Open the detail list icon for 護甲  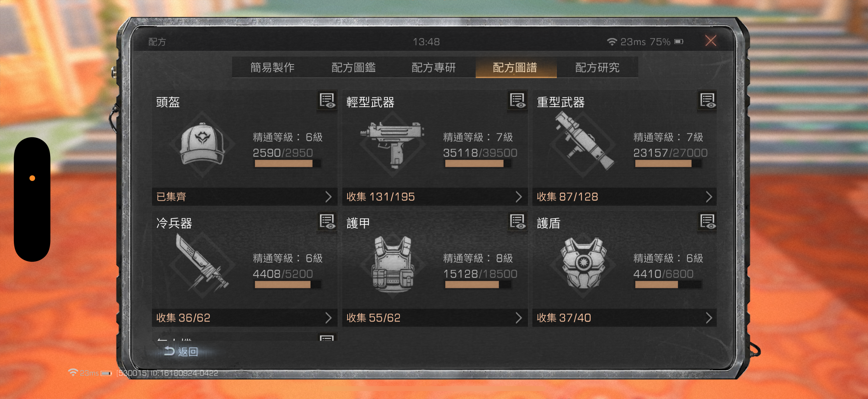pos(517,222)
